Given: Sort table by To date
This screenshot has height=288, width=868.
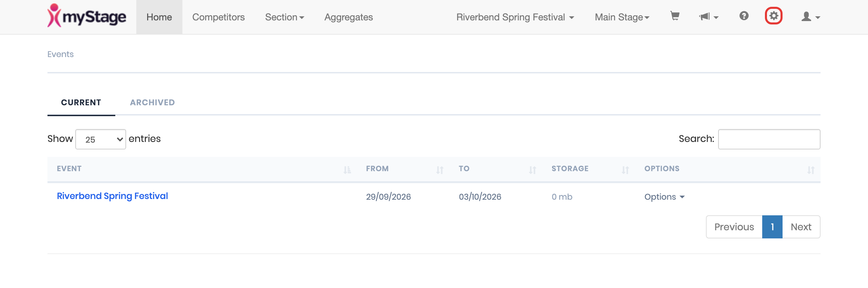Looking at the screenshot, I should pos(496,169).
